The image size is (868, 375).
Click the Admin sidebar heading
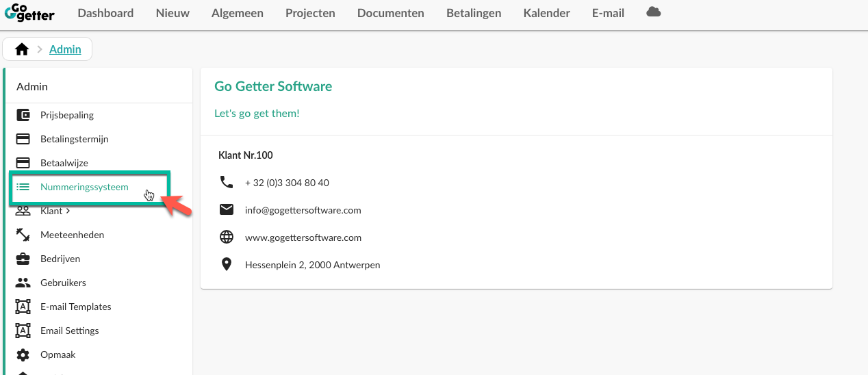(32, 86)
